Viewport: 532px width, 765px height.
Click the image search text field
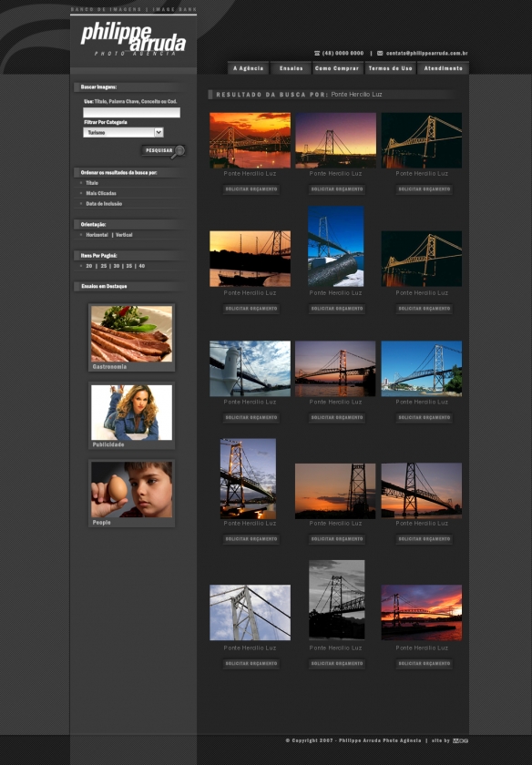coord(132,113)
